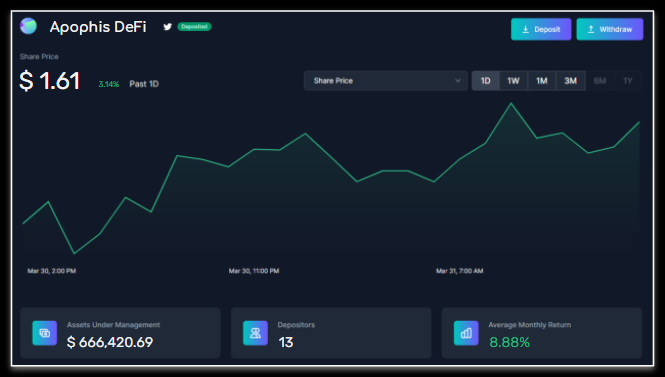This screenshot has height=377, width=665.
Task: Select the dimmed 6M range option
Action: [600, 81]
